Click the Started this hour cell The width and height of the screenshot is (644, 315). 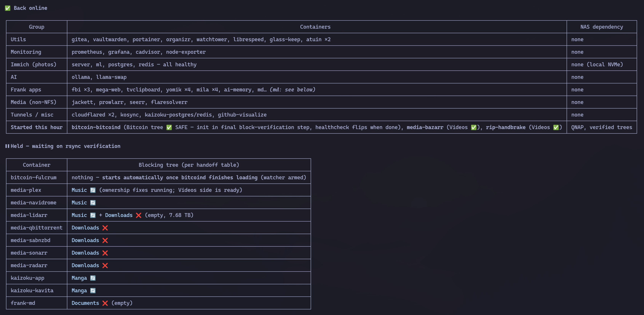pos(37,127)
